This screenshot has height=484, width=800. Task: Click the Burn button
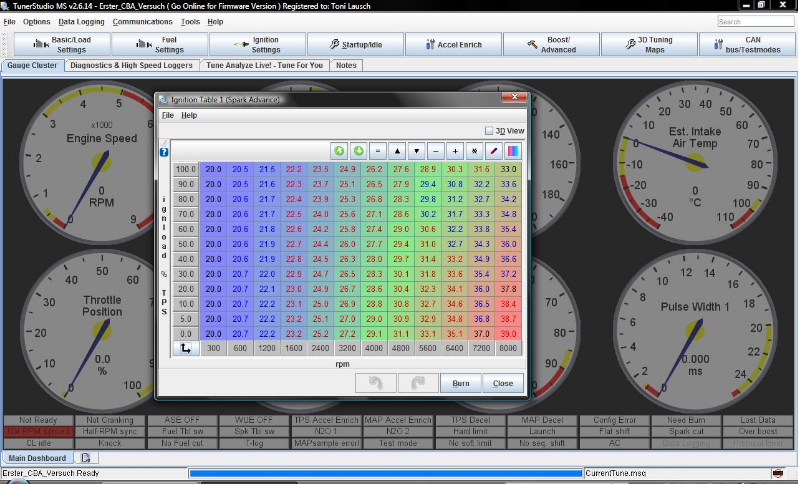click(461, 383)
